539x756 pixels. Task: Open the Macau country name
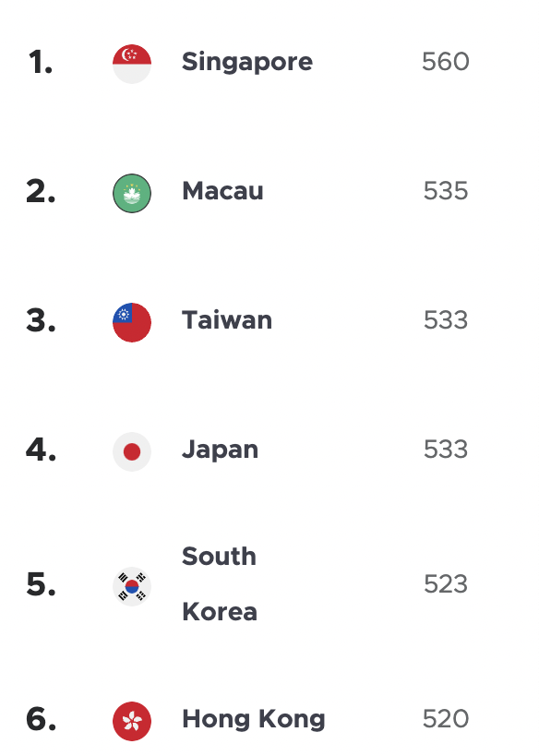tap(222, 191)
